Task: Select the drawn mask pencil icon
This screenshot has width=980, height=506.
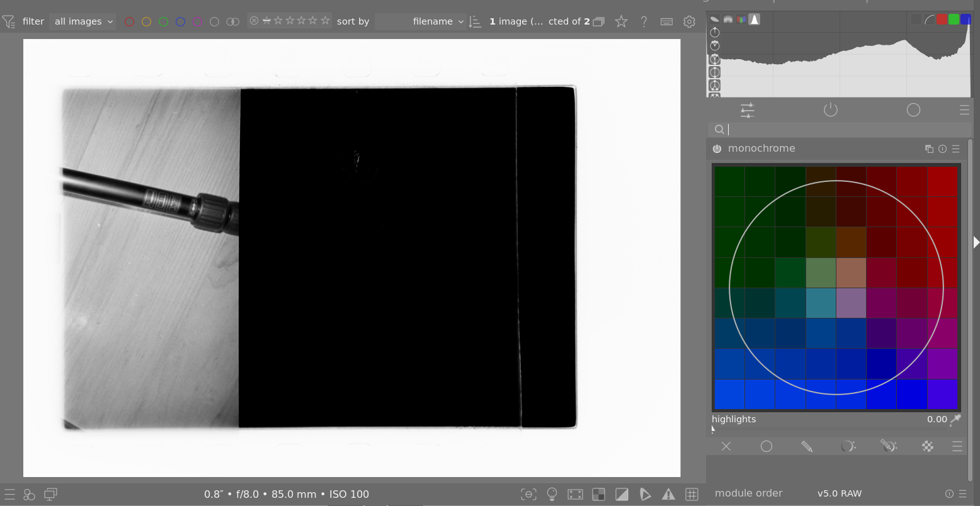Action: coord(807,446)
